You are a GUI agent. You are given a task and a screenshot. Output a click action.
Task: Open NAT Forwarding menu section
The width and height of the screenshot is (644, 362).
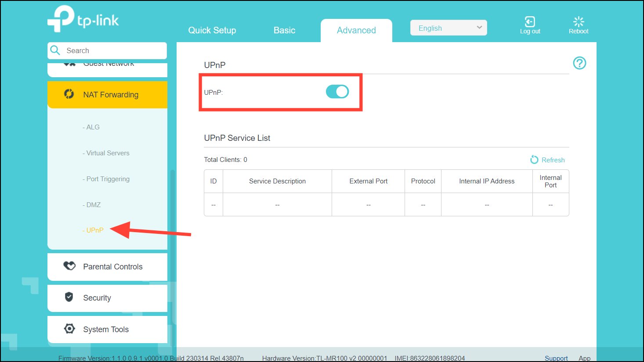click(x=107, y=95)
